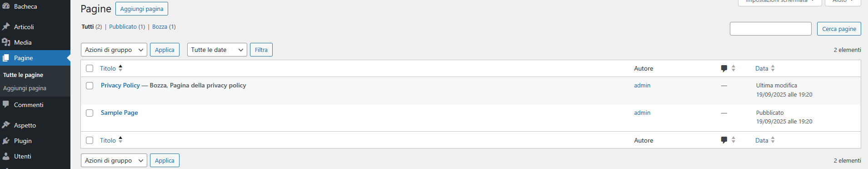Click the Filtra button

261,50
